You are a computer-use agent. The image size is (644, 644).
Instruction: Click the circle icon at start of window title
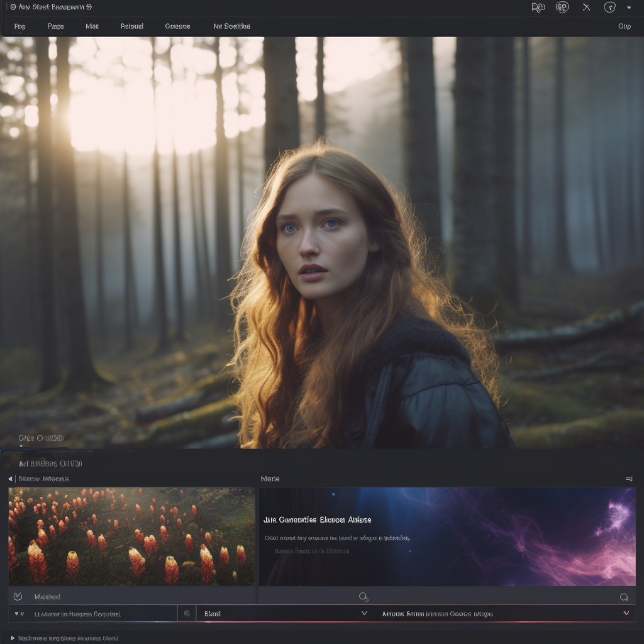13,7
